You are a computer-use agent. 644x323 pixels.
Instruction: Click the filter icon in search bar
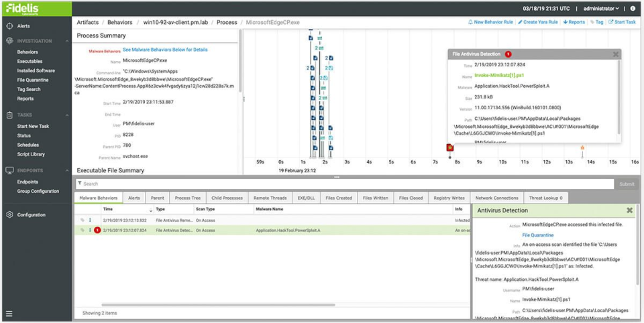point(80,184)
